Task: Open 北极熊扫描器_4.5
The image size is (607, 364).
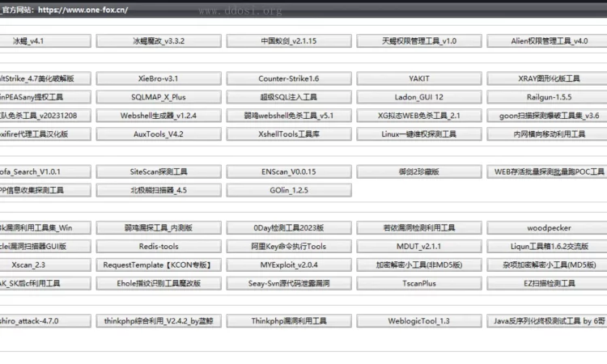Action: tap(159, 190)
